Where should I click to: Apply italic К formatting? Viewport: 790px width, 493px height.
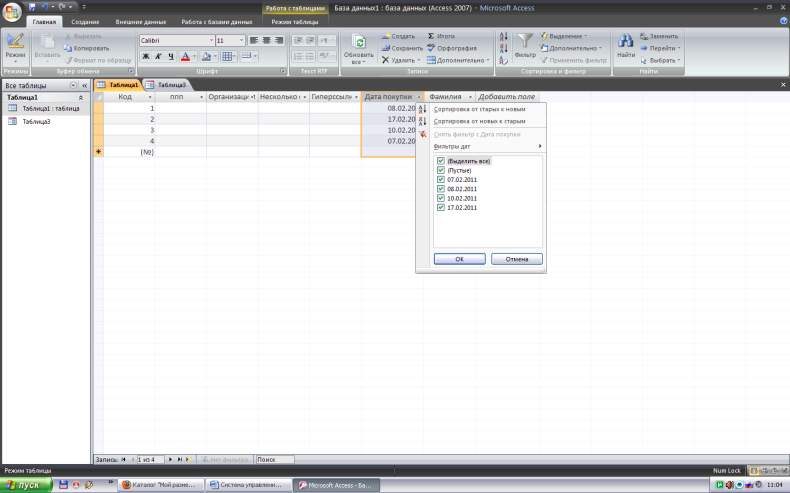[x=158, y=56]
